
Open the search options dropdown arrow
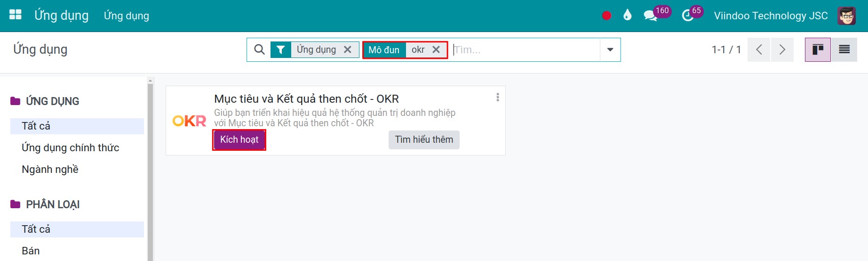[x=610, y=49]
